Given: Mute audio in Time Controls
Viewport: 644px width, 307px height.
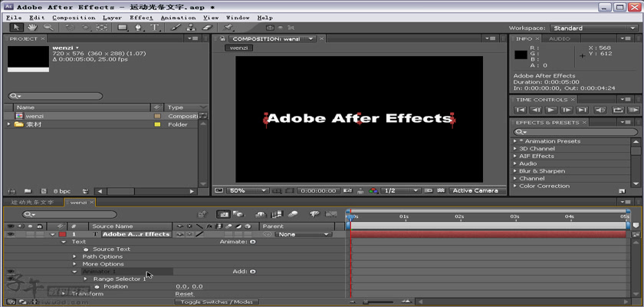Looking at the screenshot, I should (600, 111).
